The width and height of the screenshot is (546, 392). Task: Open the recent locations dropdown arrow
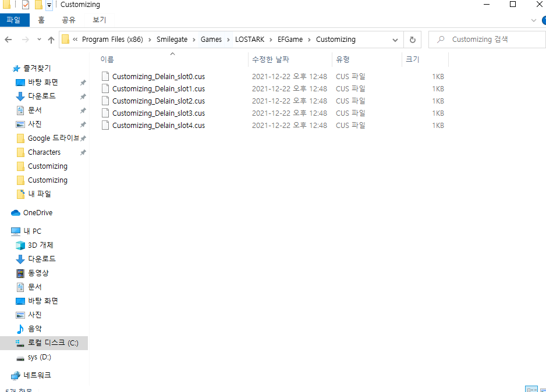tap(38, 40)
